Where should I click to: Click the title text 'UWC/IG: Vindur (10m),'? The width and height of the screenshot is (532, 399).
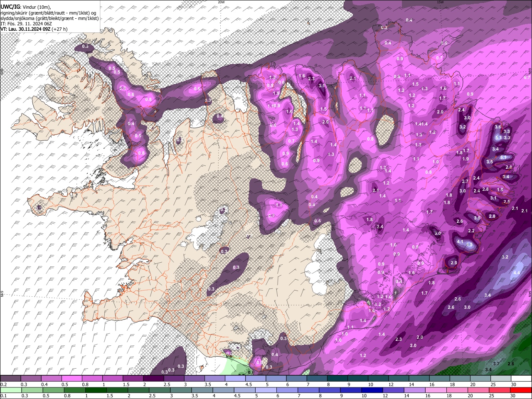pyautogui.click(x=25, y=7)
